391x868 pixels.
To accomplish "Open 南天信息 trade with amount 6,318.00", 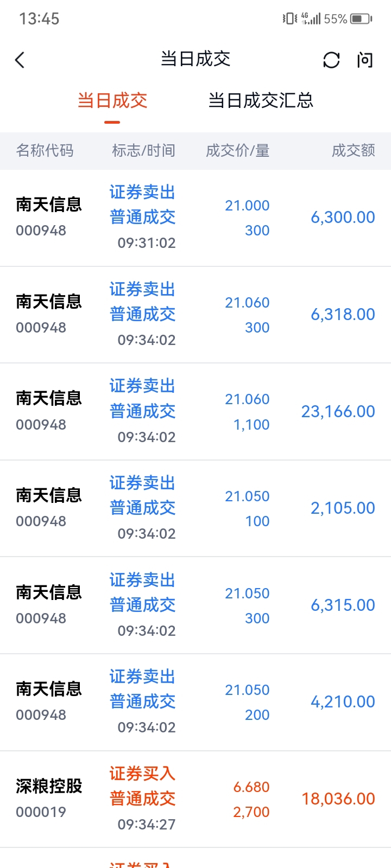I will pos(195,315).
